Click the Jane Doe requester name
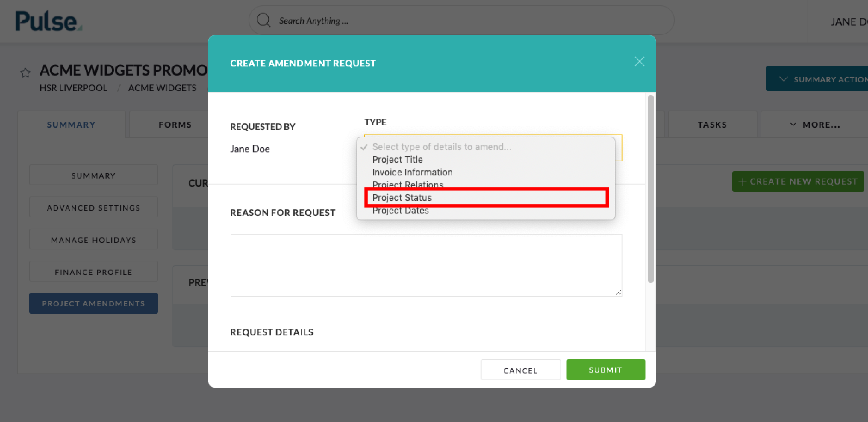This screenshot has height=422, width=868. pyautogui.click(x=250, y=149)
